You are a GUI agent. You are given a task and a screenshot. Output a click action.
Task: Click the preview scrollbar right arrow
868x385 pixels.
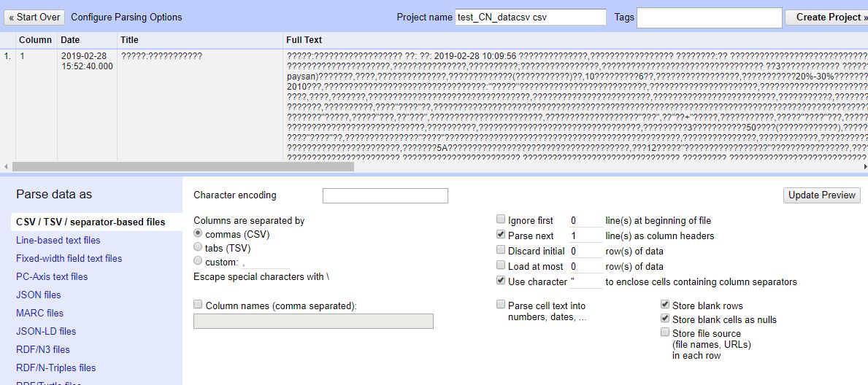click(x=864, y=166)
